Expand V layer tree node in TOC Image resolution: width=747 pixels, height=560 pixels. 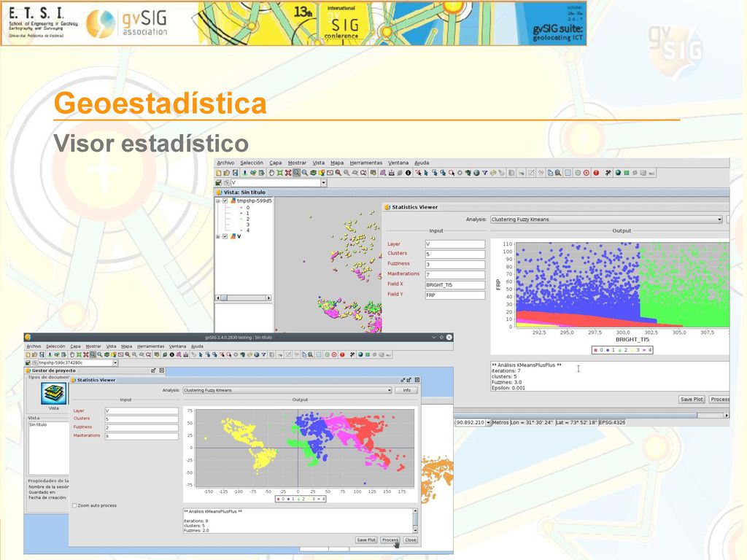coord(218,236)
